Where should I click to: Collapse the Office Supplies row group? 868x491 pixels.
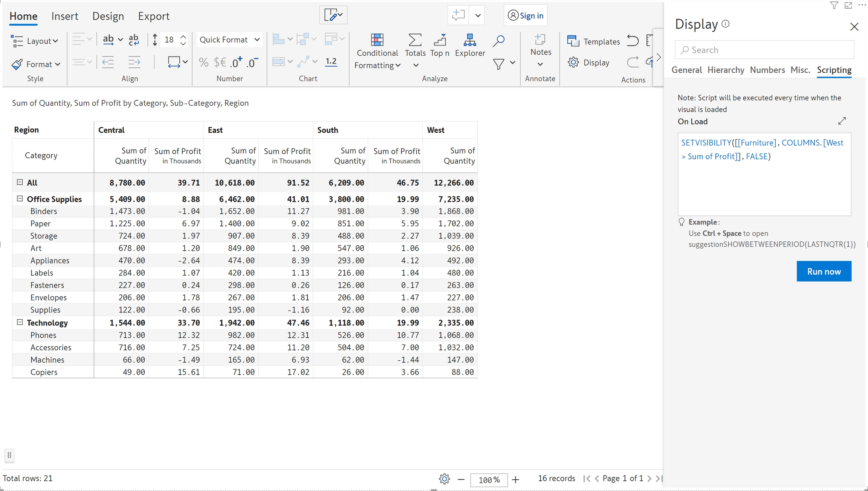20,199
